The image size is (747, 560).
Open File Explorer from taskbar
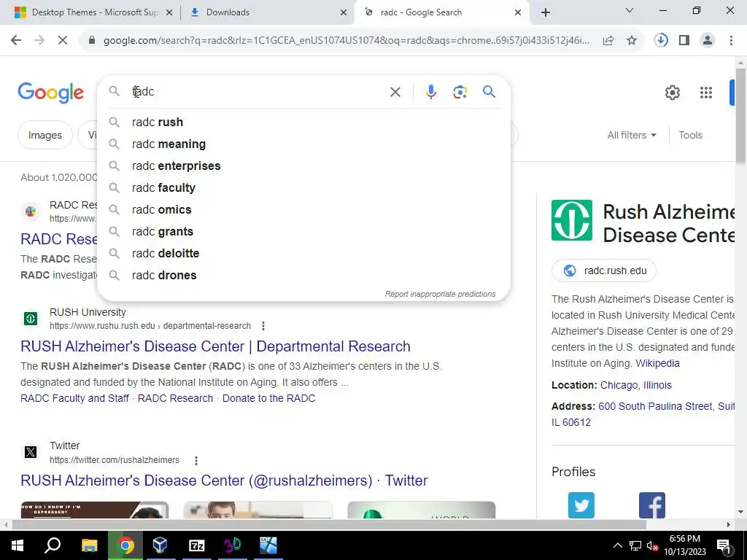pos(89,545)
